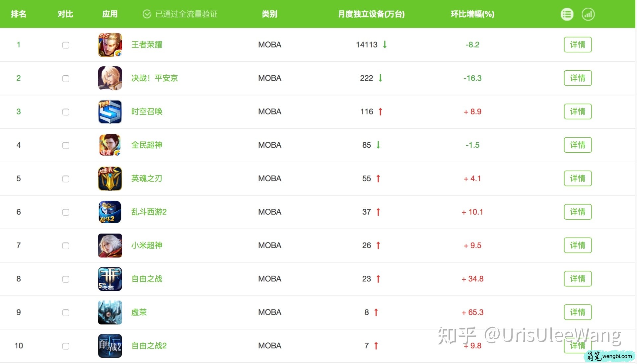Screen dimensions: 637x364
Task: Sort by 月度独立设备(万台) column header
Action: click(371, 14)
